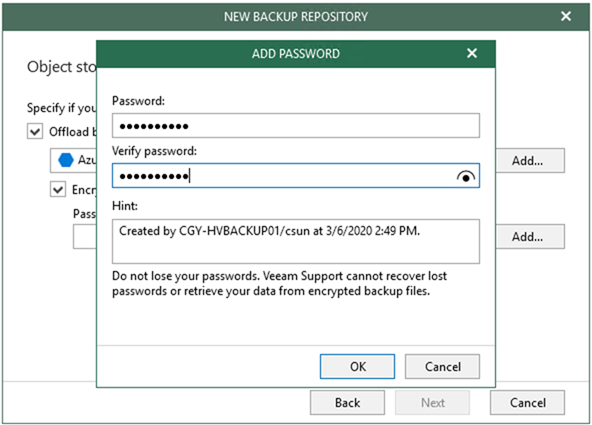Click the blue Azure hexagon icon

[66, 160]
